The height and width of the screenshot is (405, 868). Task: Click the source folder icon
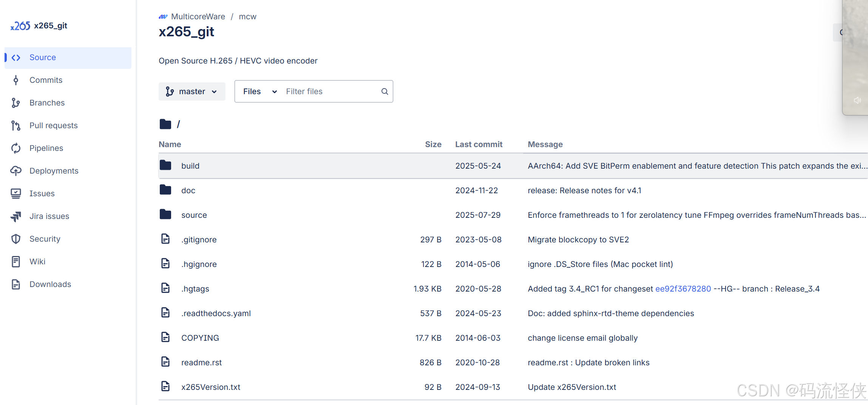[x=165, y=214]
